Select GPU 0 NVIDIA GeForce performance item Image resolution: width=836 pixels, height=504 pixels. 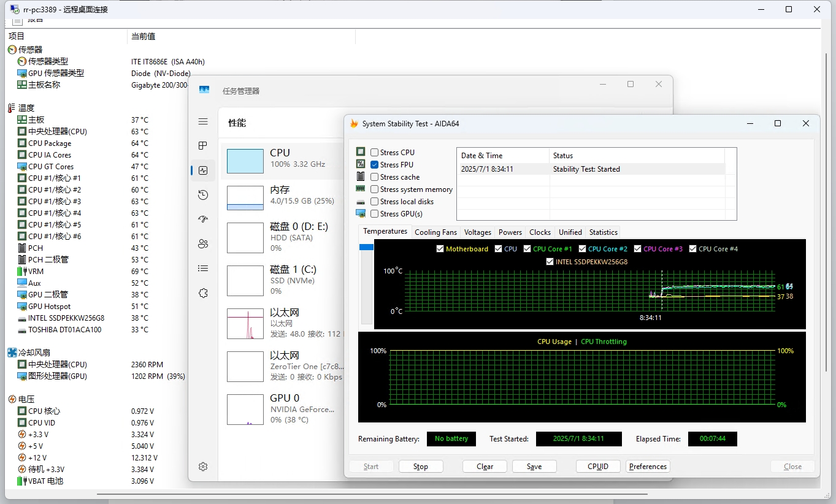point(283,409)
